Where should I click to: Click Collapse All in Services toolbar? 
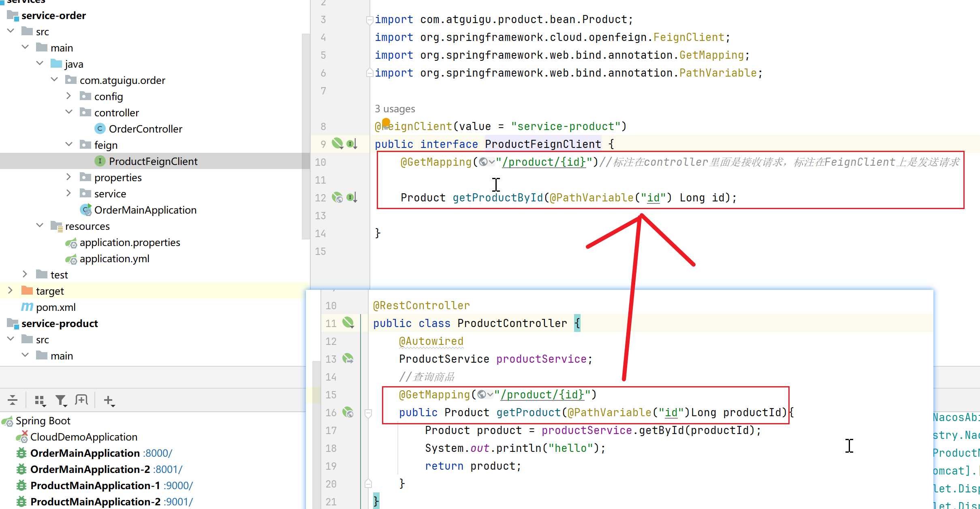(x=13, y=400)
